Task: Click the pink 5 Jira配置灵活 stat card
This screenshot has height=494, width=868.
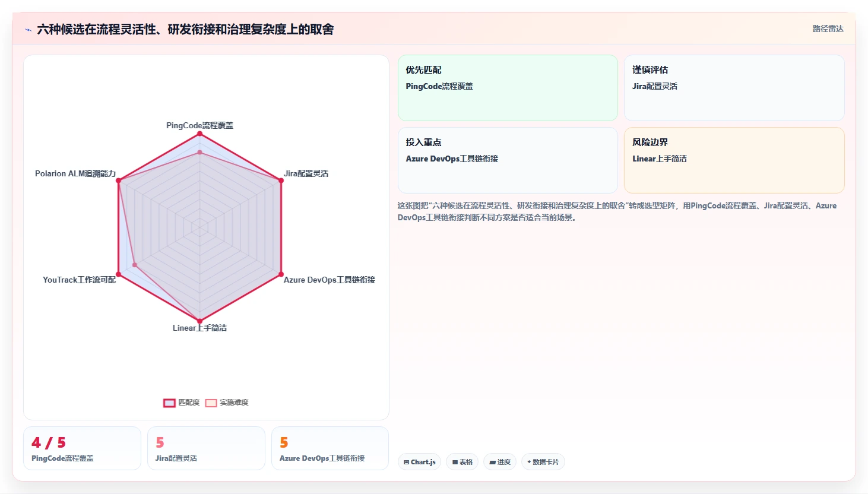Action: 206,448
